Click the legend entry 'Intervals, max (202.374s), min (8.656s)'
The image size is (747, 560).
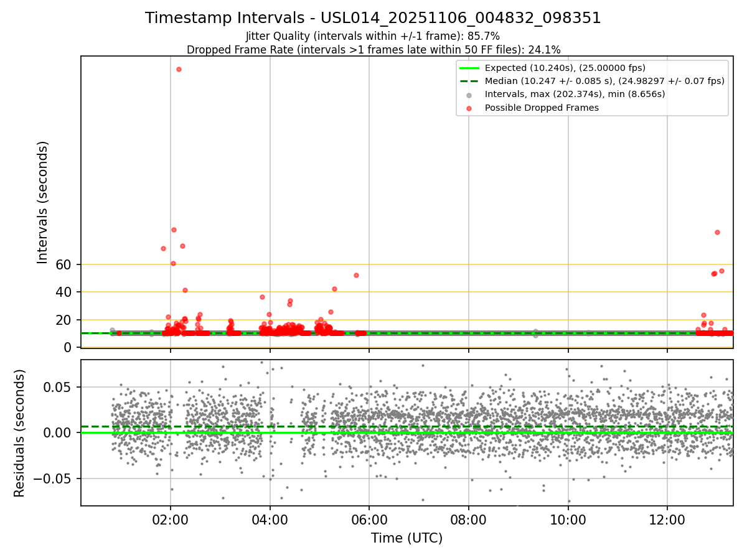[575, 94]
